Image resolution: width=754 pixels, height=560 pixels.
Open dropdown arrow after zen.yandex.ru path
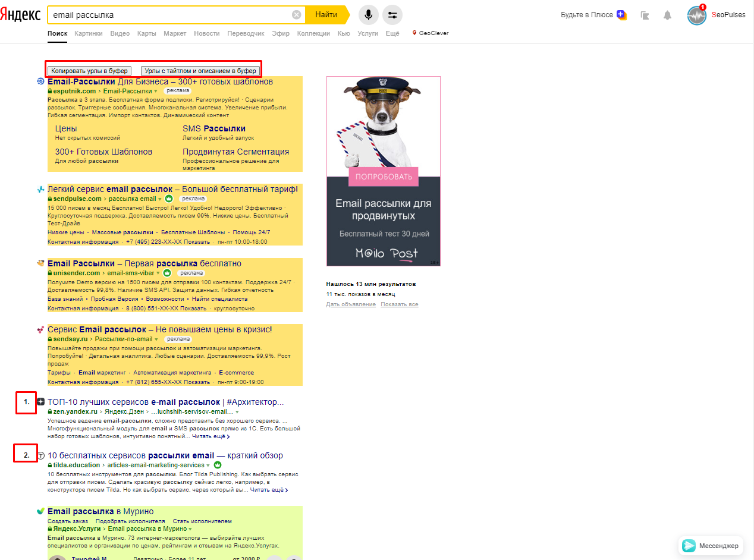pyautogui.click(x=237, y=412)
